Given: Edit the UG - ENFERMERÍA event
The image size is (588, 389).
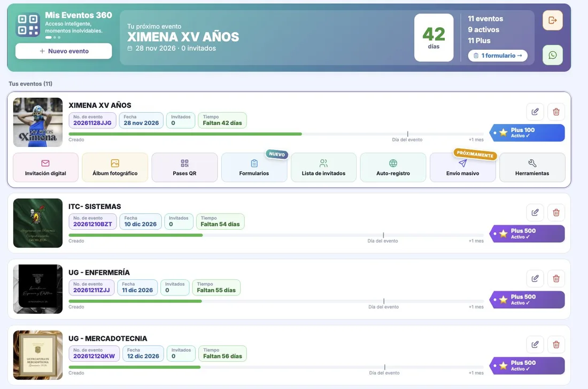Looking at the screenshot, I should pyautogui.click(x=535, y=278).
